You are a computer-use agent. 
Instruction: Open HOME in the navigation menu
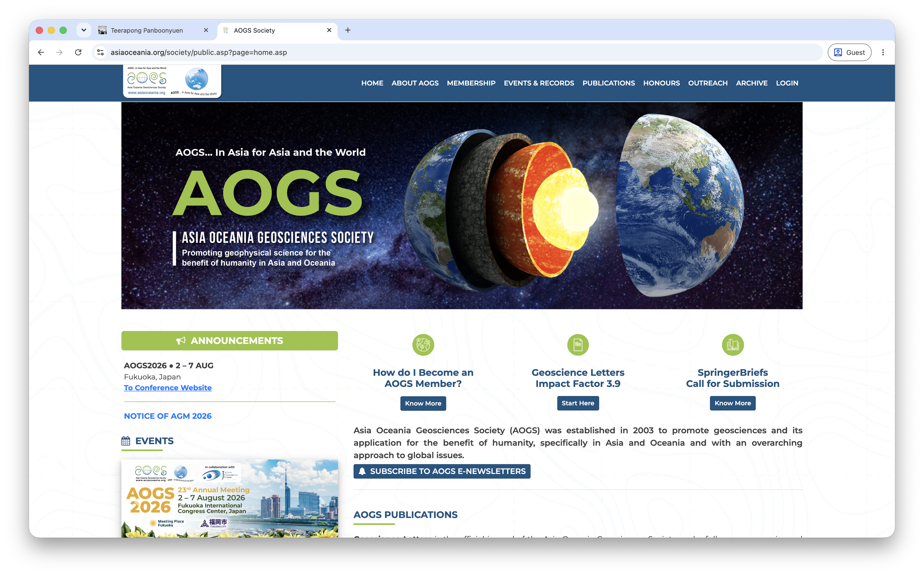point(372,83)
